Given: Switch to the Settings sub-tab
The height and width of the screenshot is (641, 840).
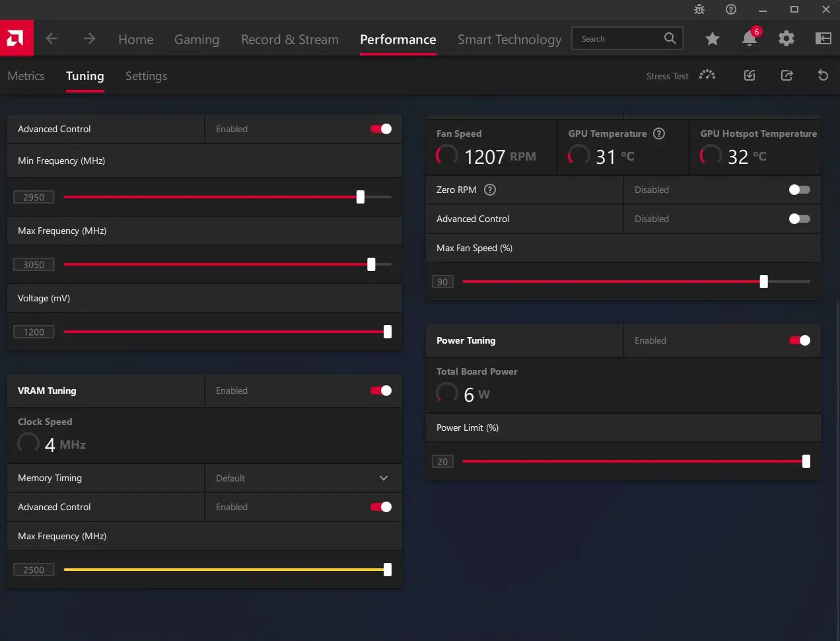Looking at the screenshot, I should 147,76.
